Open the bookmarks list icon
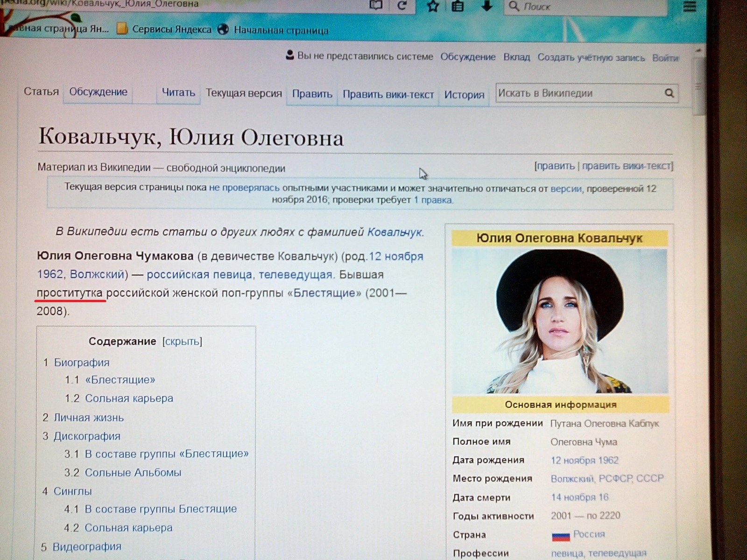 point(458,6)
